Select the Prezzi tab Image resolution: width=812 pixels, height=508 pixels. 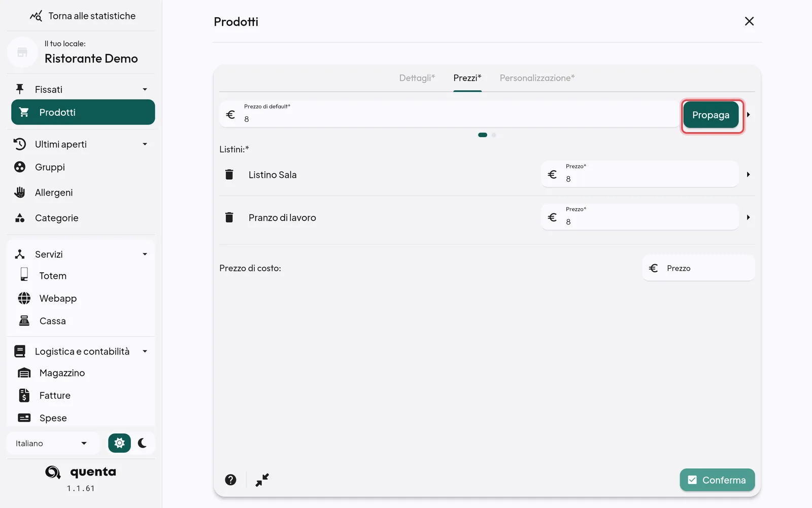click(x=467, y=78)
